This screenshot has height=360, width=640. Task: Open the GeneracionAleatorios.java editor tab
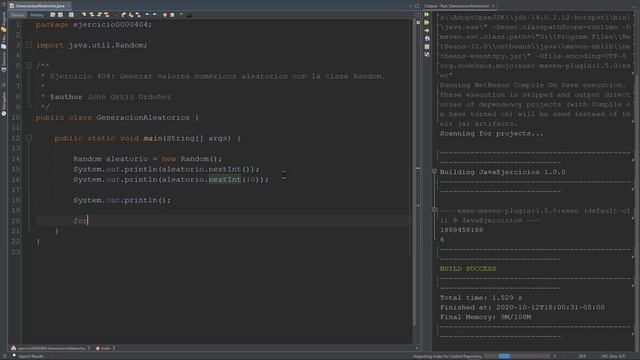coord(40,6)
